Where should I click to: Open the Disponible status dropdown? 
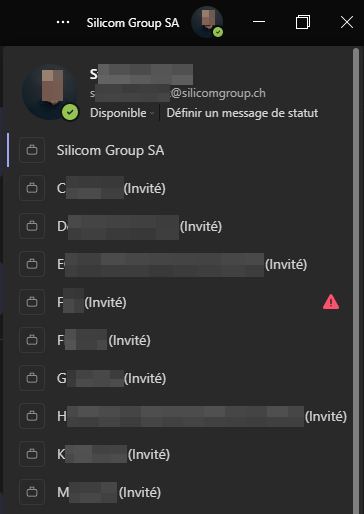[122, 113]
